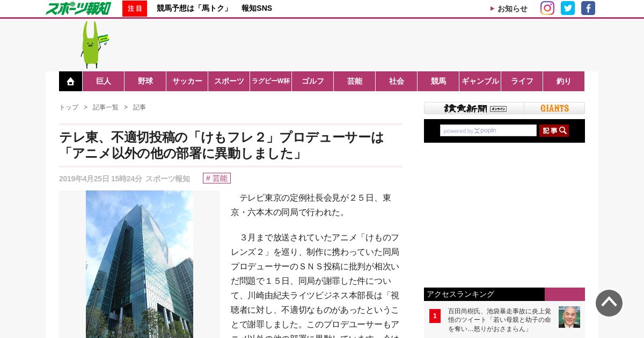Select the 社会 nav tab
Screen dimensions: 644x338
pos(397,82)
